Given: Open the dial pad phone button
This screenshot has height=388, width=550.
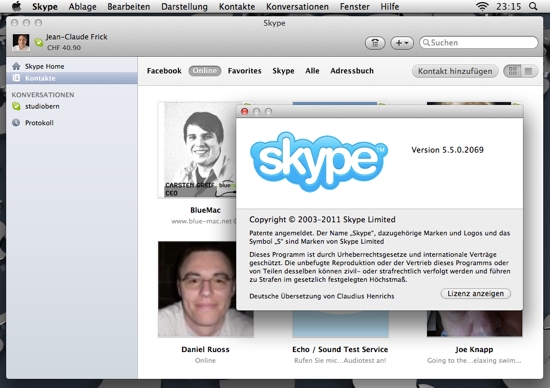Looking at the screenshot, I should point(375,43).
